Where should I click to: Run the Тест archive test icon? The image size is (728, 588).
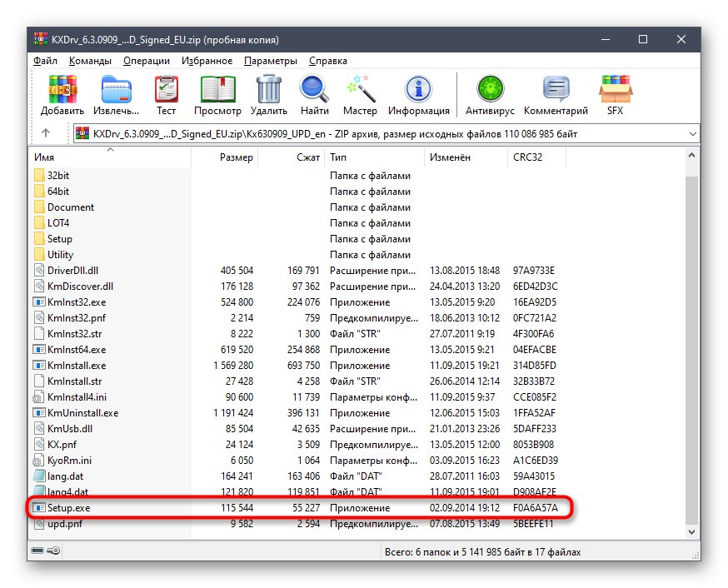pyautogui.click(x=167, y=89)
